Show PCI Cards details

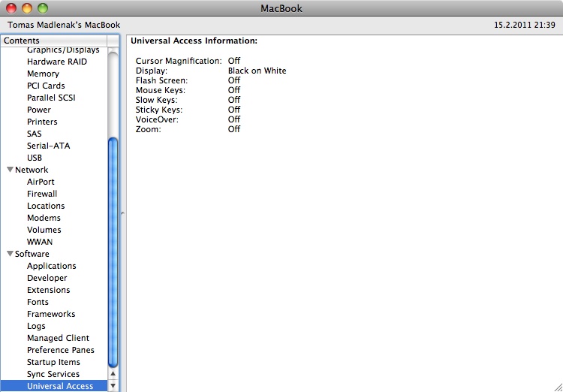point(46,86)
